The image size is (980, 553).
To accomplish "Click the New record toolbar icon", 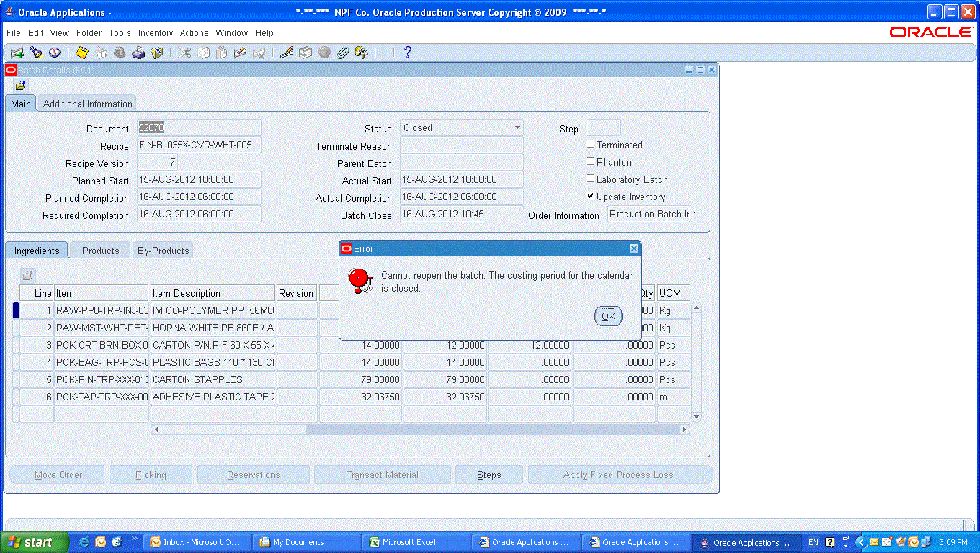I will coord(17,53).
